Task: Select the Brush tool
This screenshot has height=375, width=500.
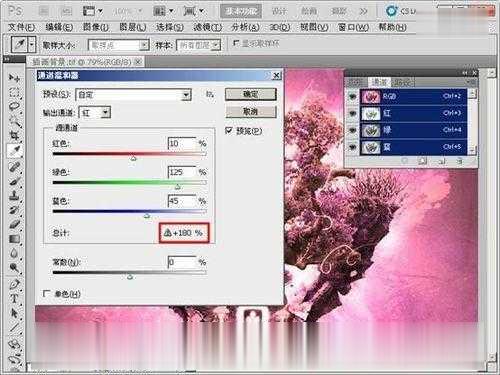Action: pos(14,181)
